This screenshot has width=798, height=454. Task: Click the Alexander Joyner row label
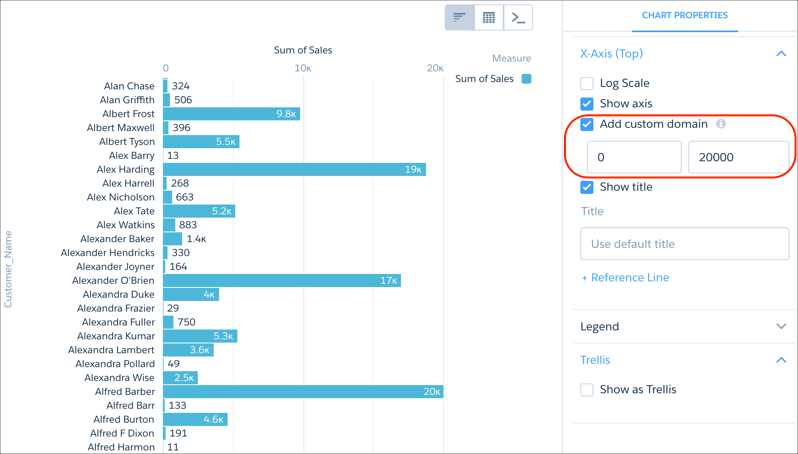(x=116, y=267)
